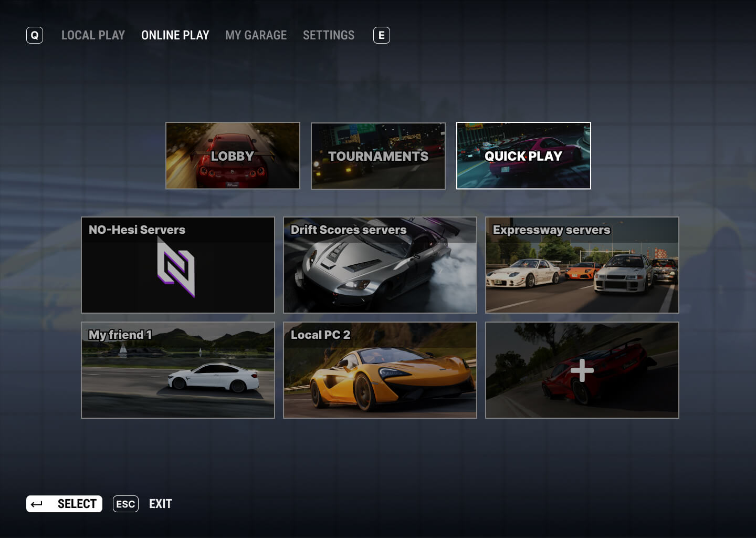The height and width of the screenshot is (538, 756).
Task: Open the ONLINE PLAY tab
Action: (x=175, y=35)
